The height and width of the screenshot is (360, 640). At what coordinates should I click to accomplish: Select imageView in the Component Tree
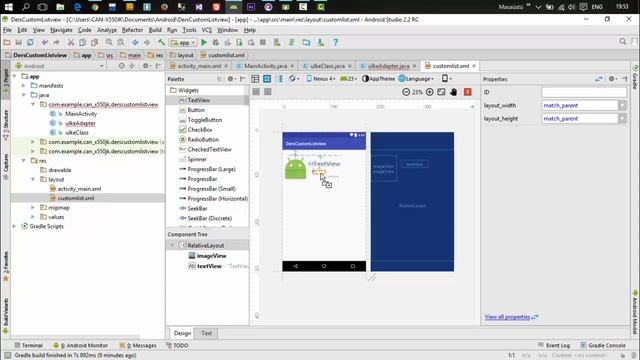click(211, 256)
